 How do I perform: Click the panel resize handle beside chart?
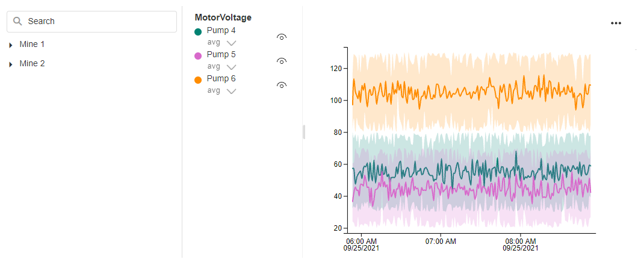tap(304, 132)
